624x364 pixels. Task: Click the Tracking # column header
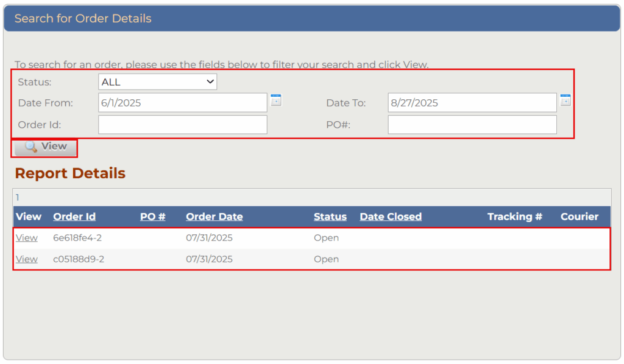pyautogui.click(x=514, y=217)
